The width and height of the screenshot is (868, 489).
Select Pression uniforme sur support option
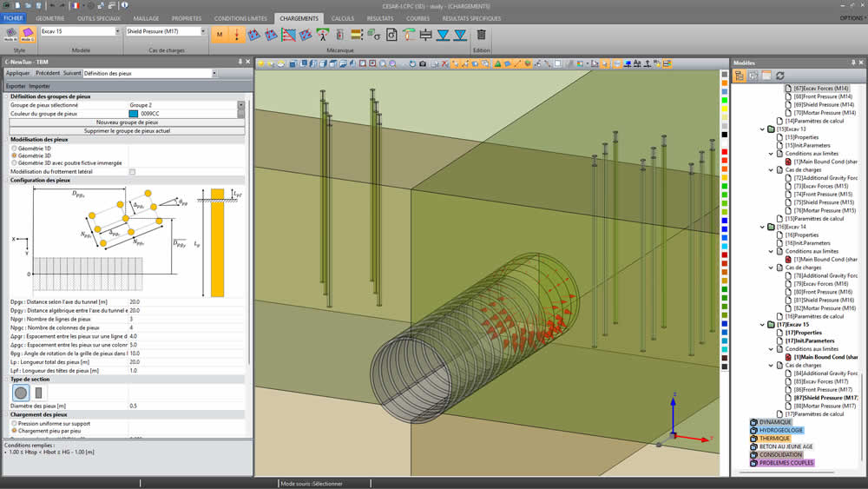tap(14, 423)
